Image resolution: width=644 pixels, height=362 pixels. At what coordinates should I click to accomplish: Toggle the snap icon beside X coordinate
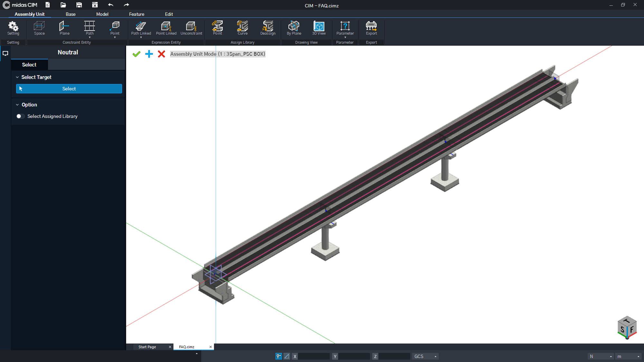pyautogui.click(x=279, y=356)
